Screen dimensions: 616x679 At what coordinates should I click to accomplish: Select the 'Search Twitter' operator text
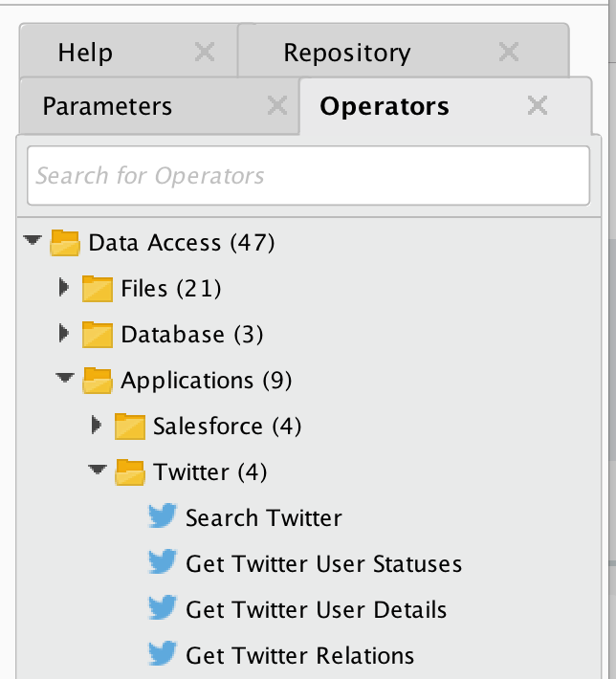click(x=264, y=518)
